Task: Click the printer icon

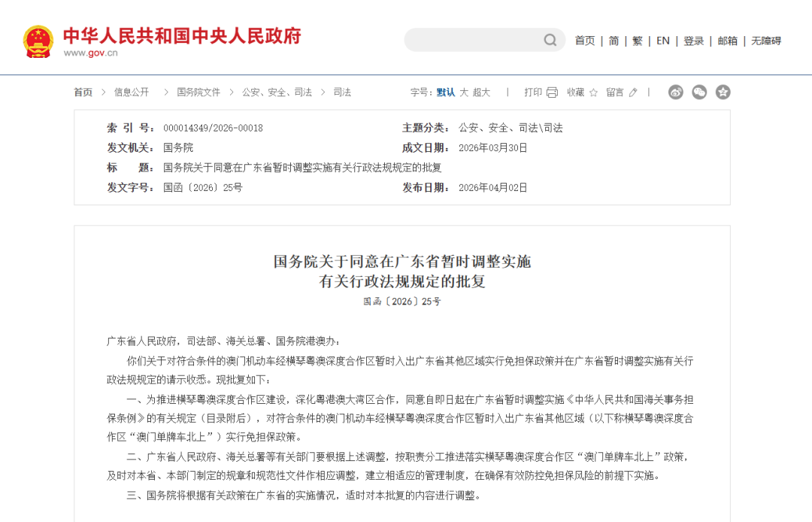Action: coord(552,93)
